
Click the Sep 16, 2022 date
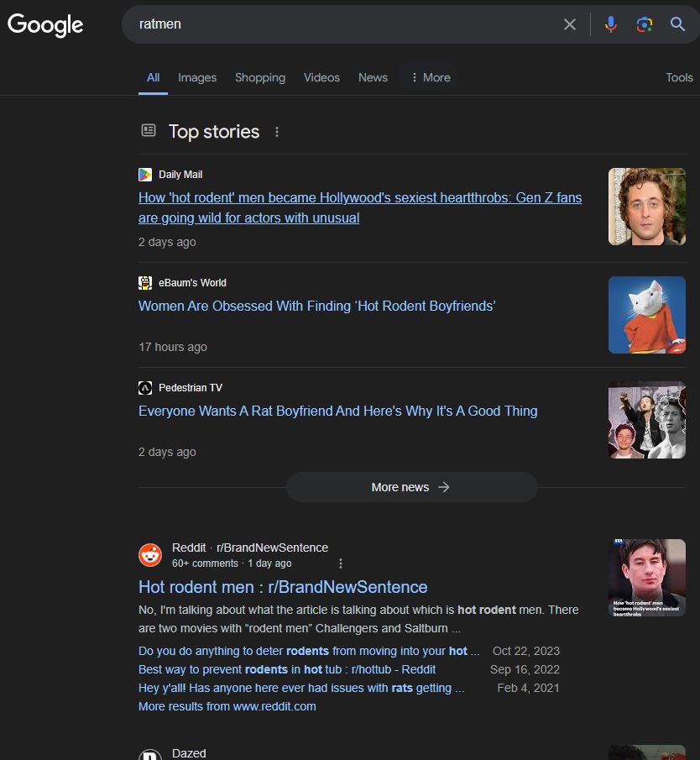click(x=525, y=669)
